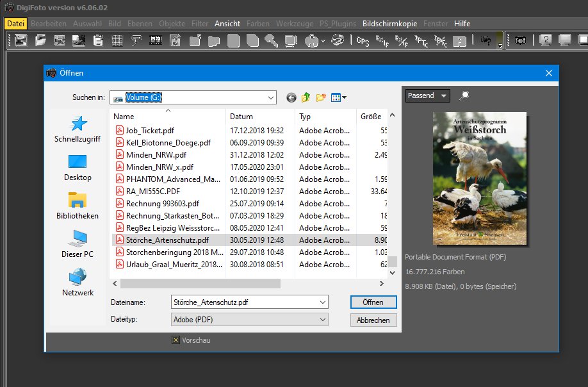
Task: Open Schnellzugriff in the places sidebar
Action: click(x=78, y=129)
